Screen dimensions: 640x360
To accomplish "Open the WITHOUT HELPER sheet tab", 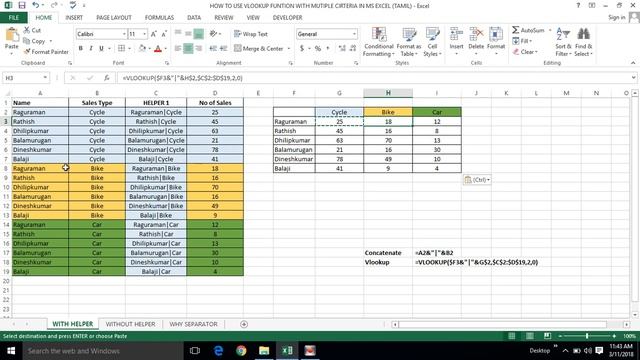I will [x=130, y=324].
